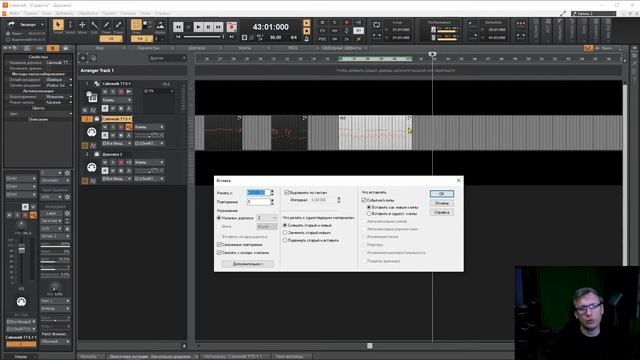Click the add track plus icon
This screenshot has width=640, height=360.
point(83,58)
